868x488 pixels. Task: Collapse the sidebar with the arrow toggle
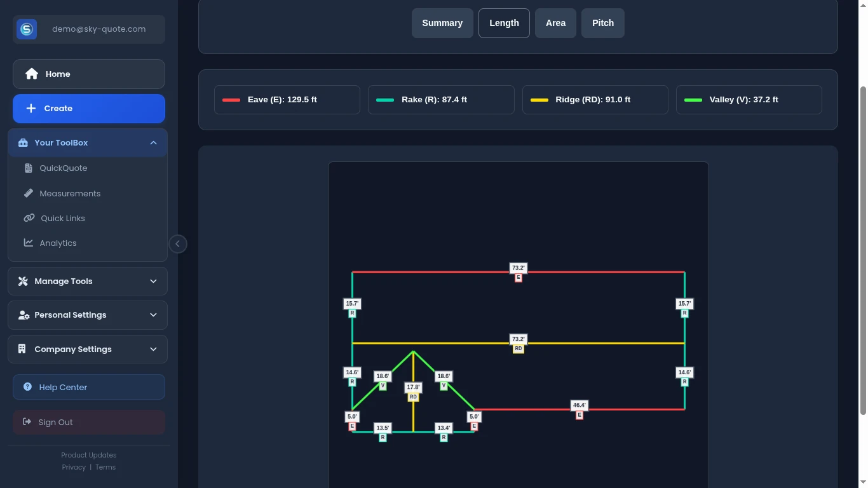point(178,243)
